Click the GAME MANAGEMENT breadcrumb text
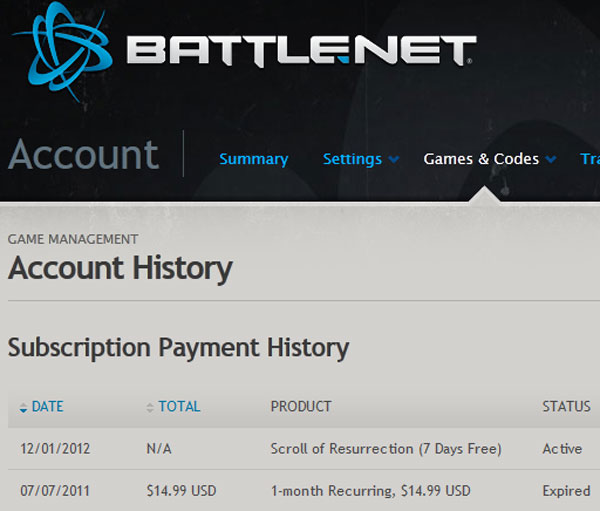Viewport: 600px width, 511px height. coord(73,239)
